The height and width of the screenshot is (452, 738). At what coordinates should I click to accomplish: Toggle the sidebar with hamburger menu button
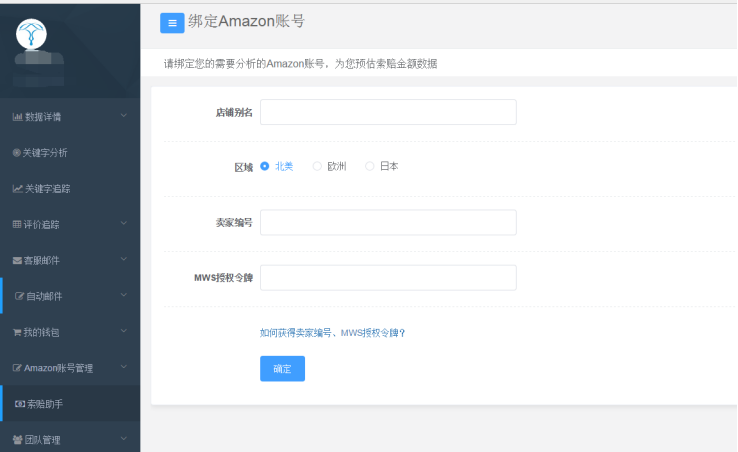pos(172,23)
